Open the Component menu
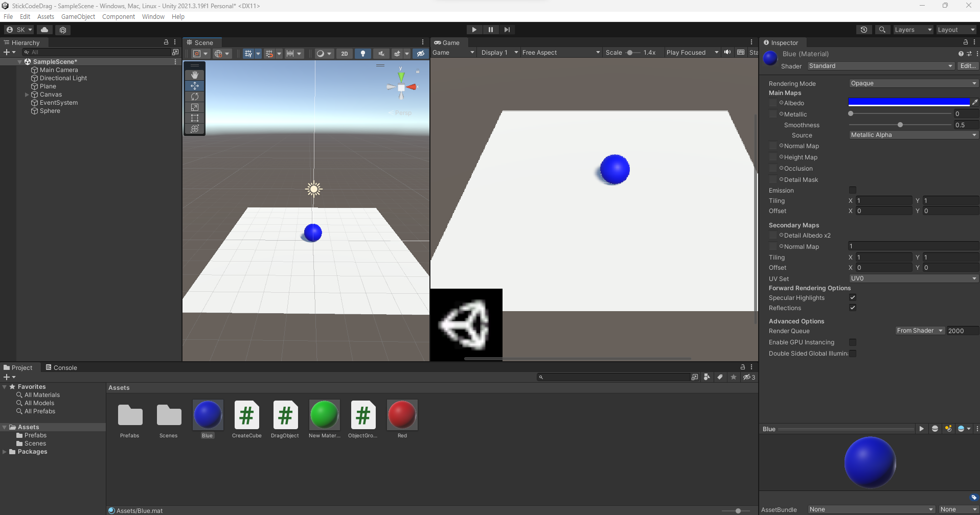 pyautogui.click(x=119, y=16)
